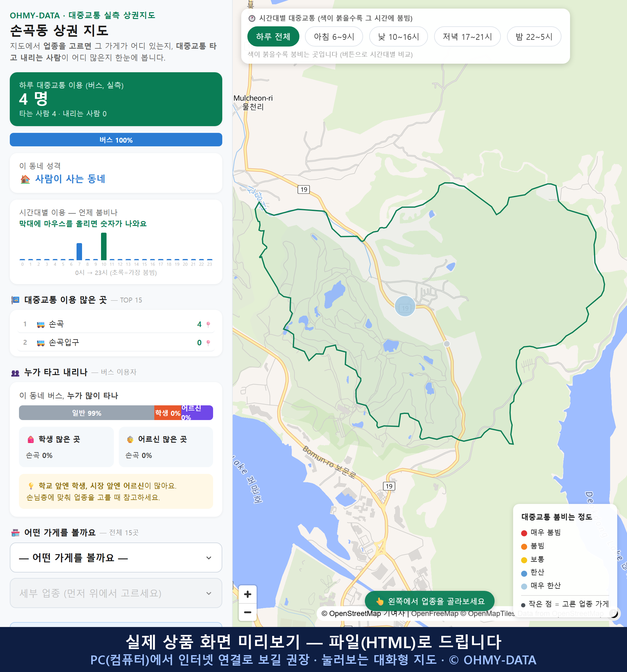Click the clock icon in time filter header
Image resolution: width=627 pixels, height=672 pixels.
coord(252,18)
